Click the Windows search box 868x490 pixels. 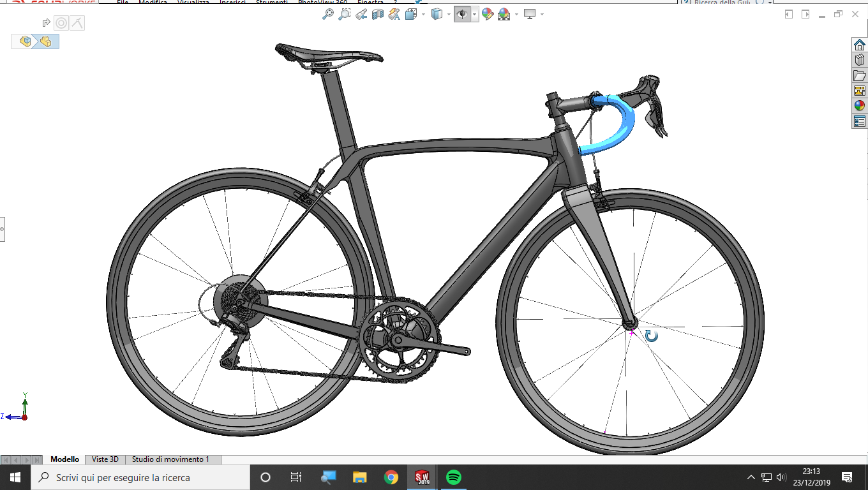click(x=140, y=477)
